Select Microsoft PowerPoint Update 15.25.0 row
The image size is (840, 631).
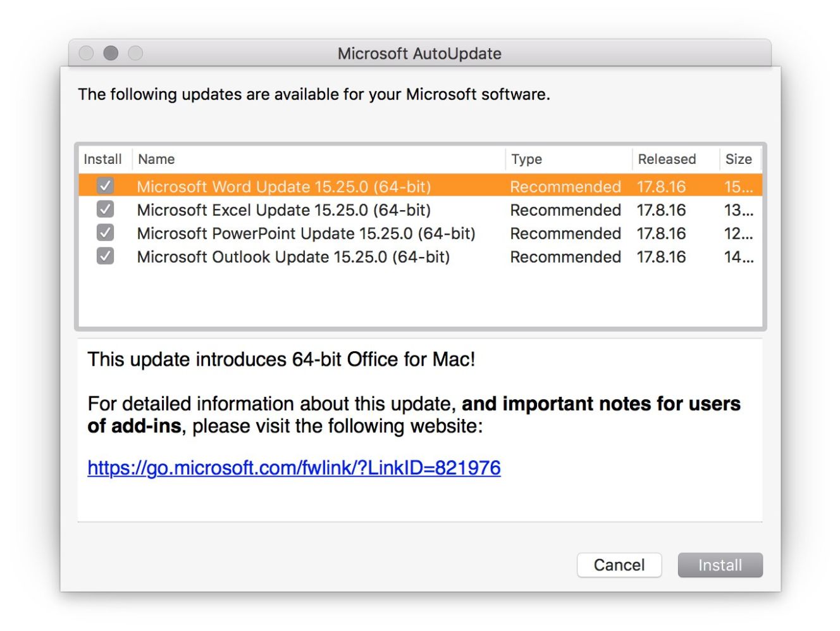pyautogui.click(x=421, y=233)
